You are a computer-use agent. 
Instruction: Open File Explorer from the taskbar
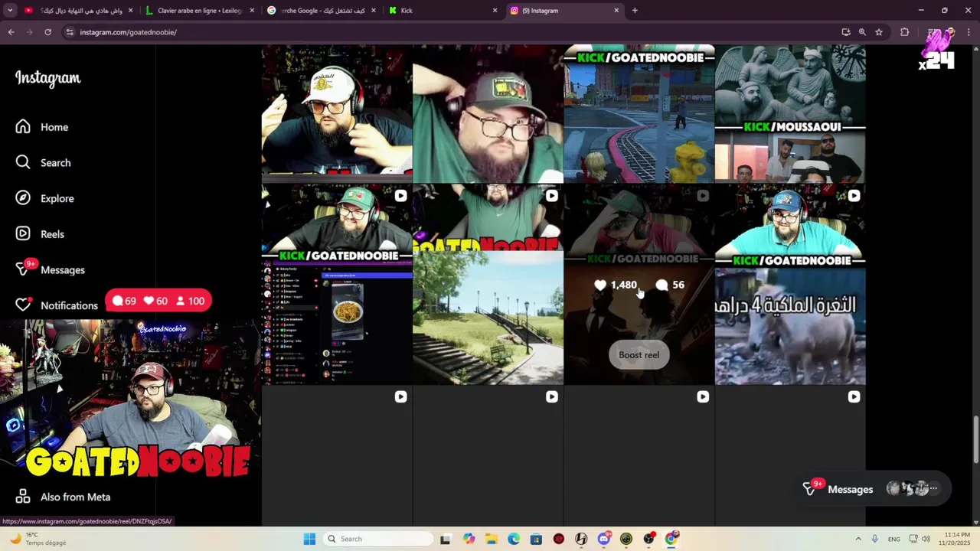[491, 539]
